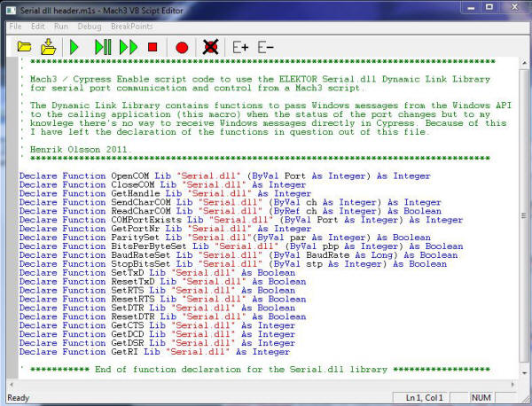Click the StopBitsSet function name
532x406 pixels.
click(x=141, y=264)
